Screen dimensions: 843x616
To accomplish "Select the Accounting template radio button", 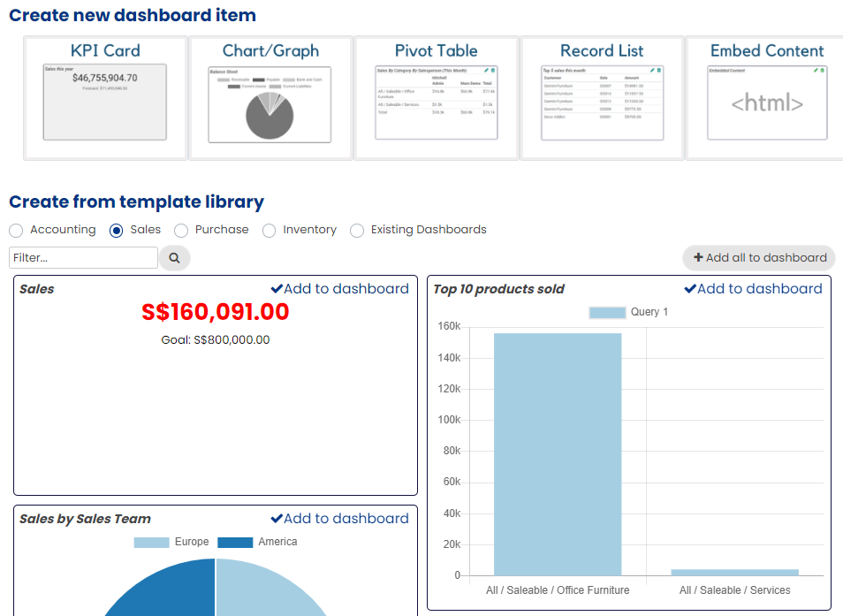I will pyautogui.click(x=16, y=231).
